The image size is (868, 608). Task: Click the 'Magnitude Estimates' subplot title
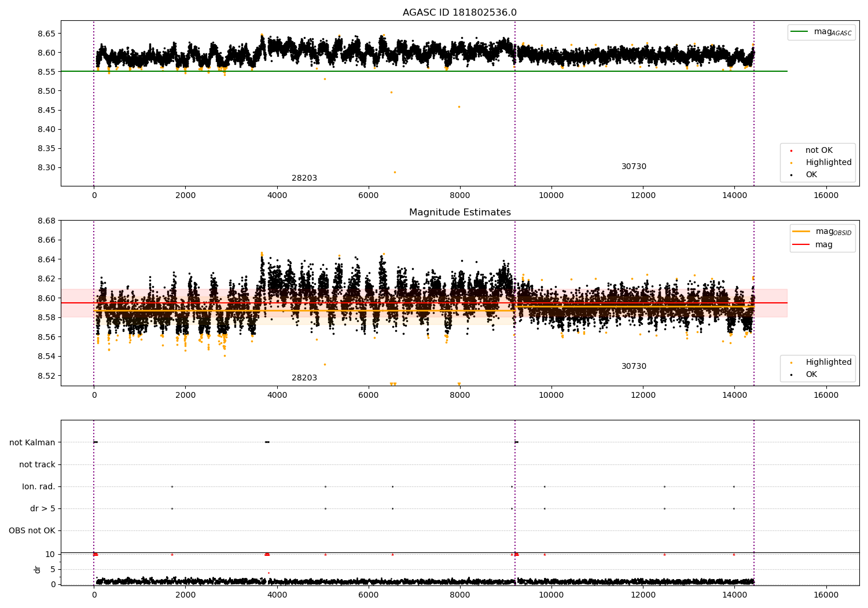(459, 213)
